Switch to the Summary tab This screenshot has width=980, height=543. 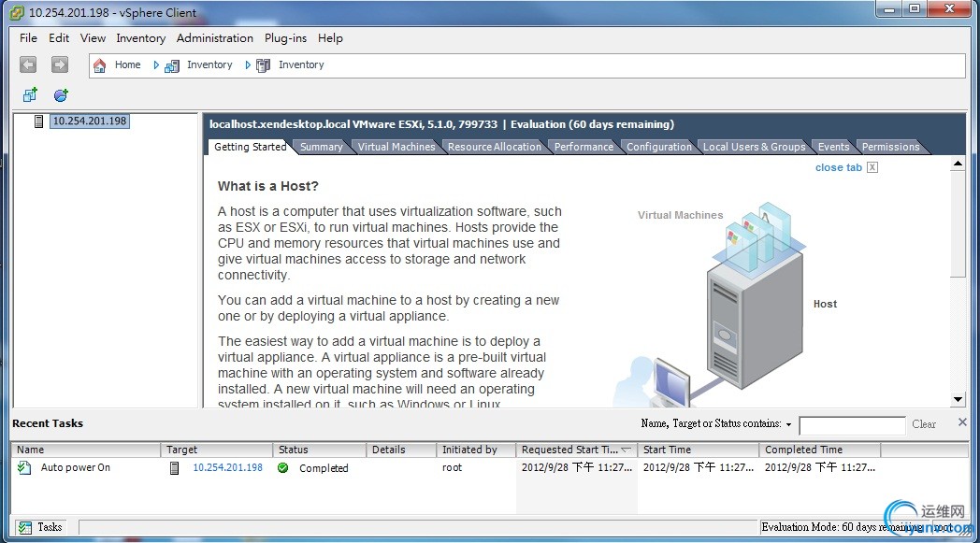322,147
